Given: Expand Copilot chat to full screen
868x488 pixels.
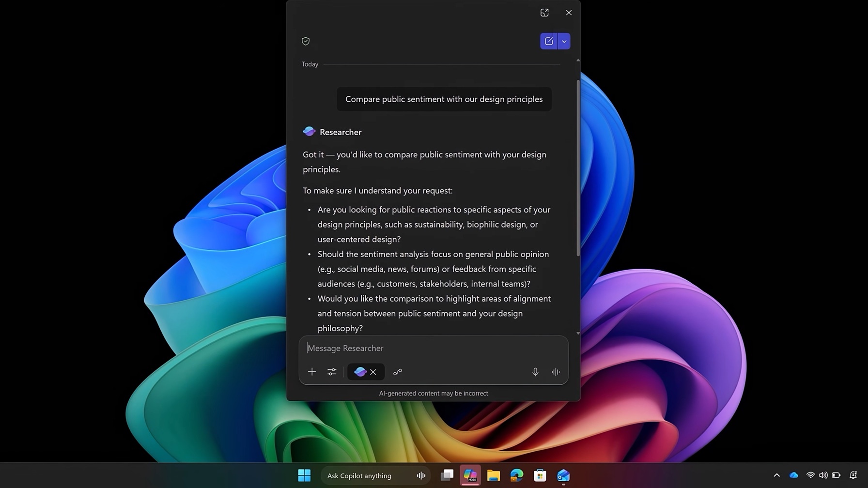Looking at the screenshot, I should 544,13.
